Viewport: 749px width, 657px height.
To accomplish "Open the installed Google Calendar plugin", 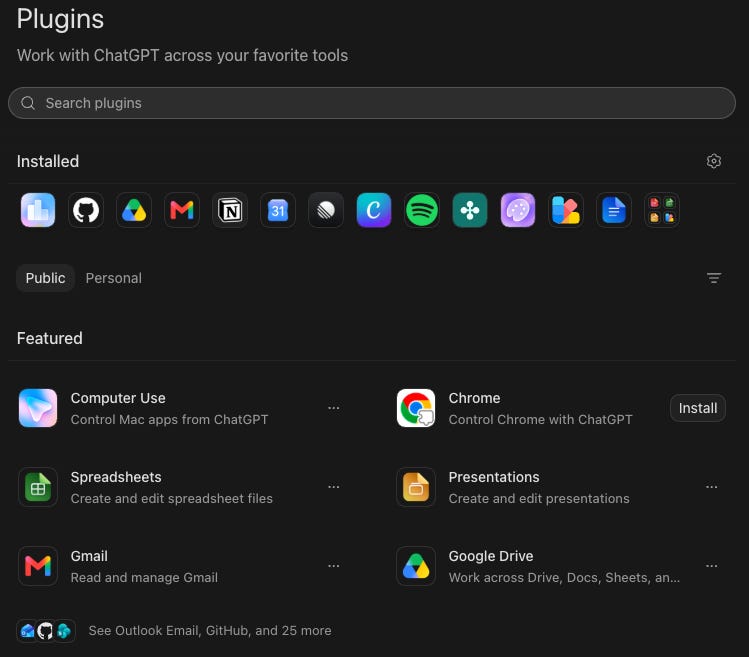I will click(278, 210).
